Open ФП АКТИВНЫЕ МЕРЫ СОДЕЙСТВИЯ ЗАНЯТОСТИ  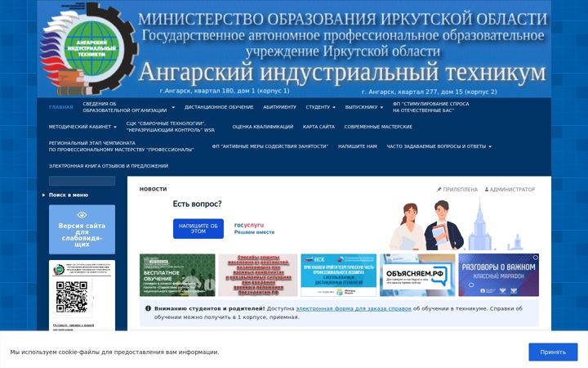click(x=270, y=146)
